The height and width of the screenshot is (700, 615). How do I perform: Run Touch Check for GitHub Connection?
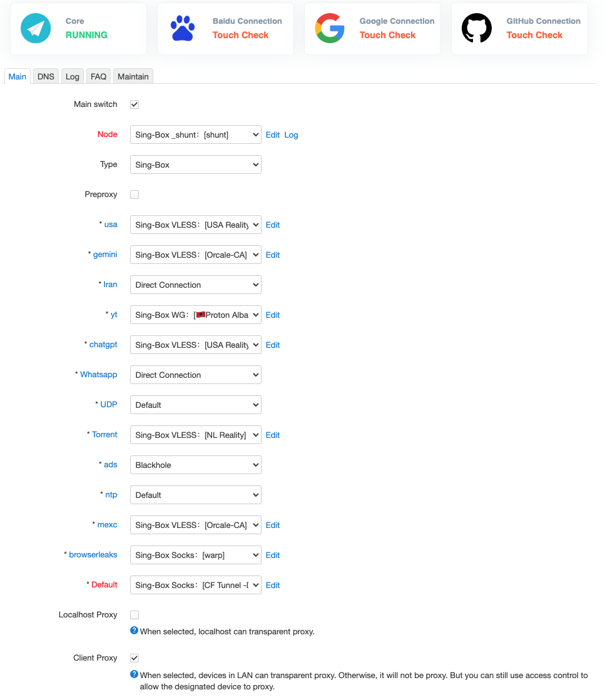tap(534, 35)
